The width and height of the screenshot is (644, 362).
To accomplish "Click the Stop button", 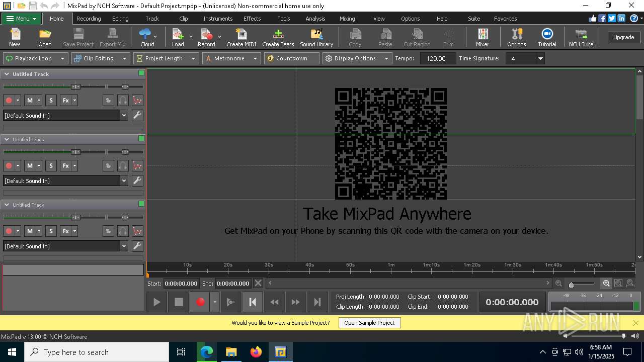I will click(x=179, y=302).
